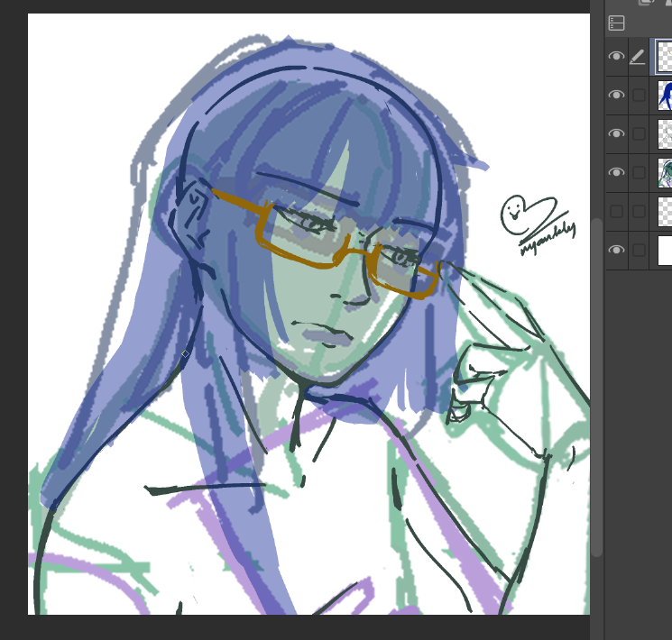Image resolution: width=672 pixels, height=640 pixels.
Task: Tick the edit box of blue hair layer
Action: pyautogui.click(x=639, y=96)
